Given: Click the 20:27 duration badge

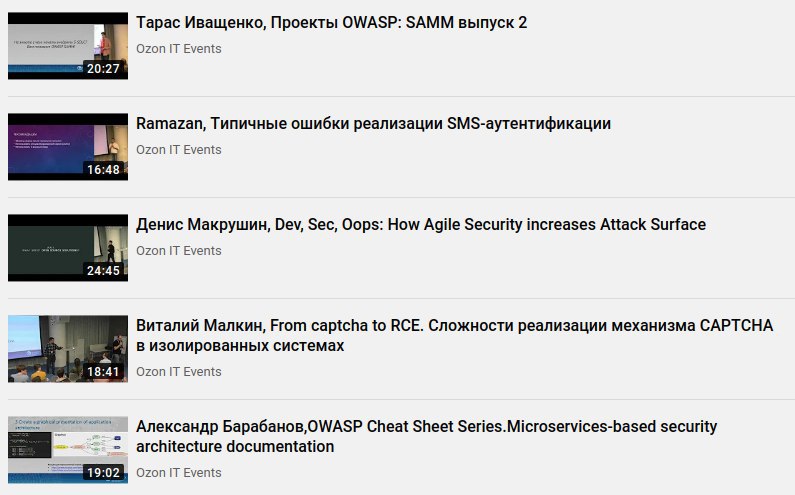Looking at the screenshot, I should click(103, 69).
